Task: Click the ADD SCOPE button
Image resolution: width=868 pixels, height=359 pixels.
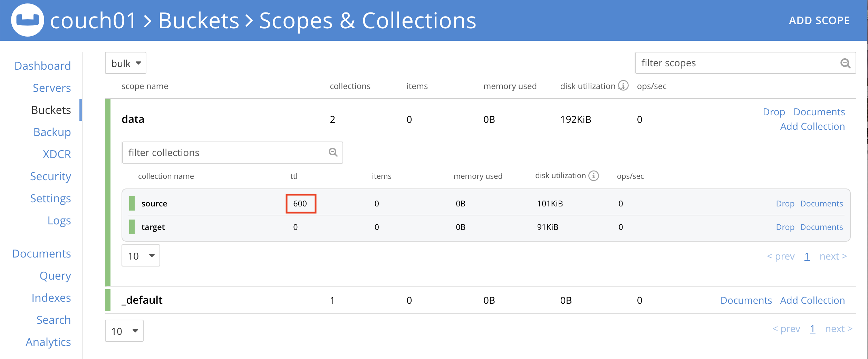Action: click(x=820, y=20)
